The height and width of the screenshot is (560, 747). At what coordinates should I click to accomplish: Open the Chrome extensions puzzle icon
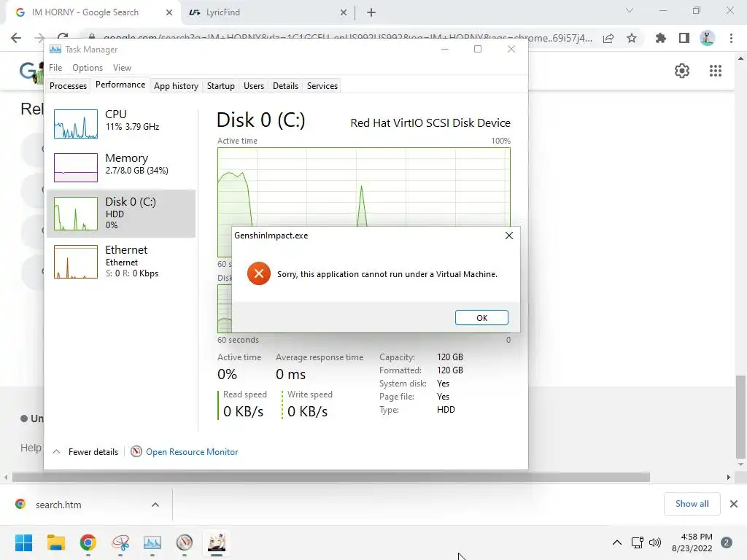point(661,38)
